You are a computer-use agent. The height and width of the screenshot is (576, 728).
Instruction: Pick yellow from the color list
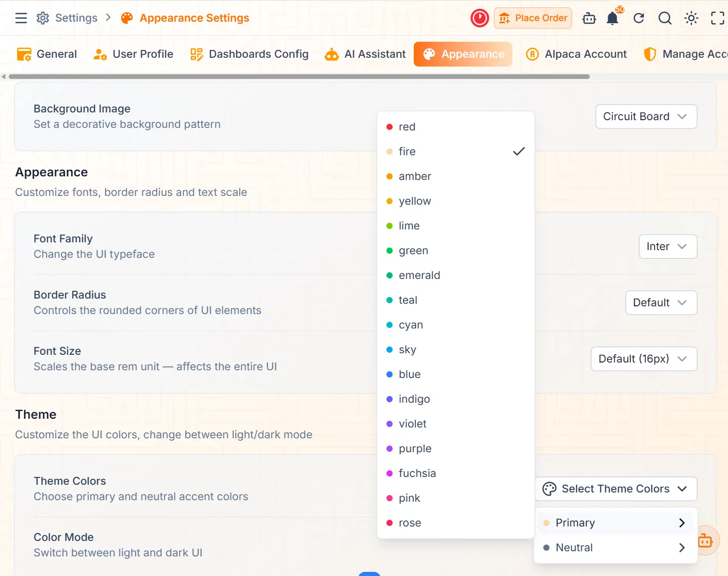coord(456,201)
